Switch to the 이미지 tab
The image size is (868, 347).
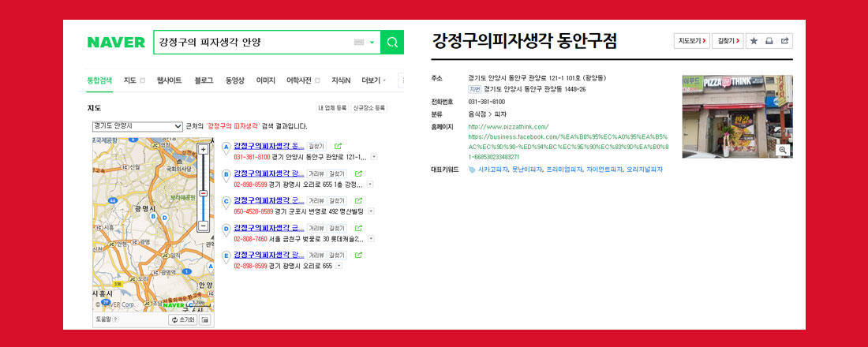click(265, 80)
